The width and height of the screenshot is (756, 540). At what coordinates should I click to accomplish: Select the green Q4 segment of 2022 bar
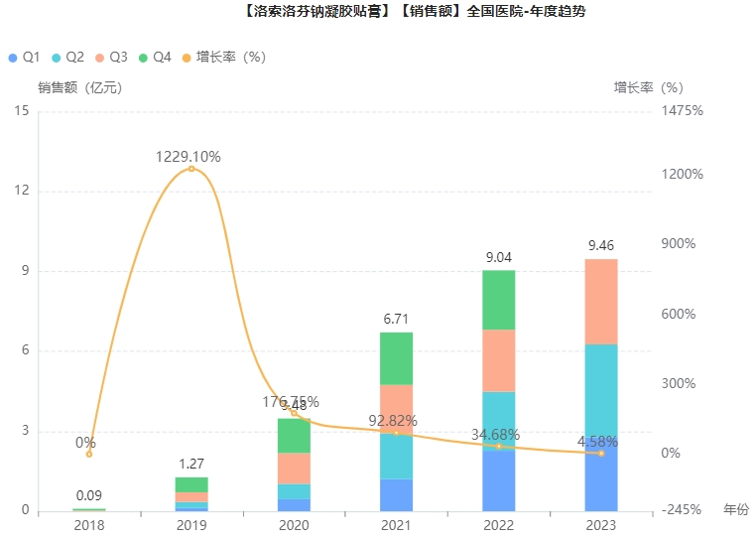pyautogui.click(x=498, y=300)
